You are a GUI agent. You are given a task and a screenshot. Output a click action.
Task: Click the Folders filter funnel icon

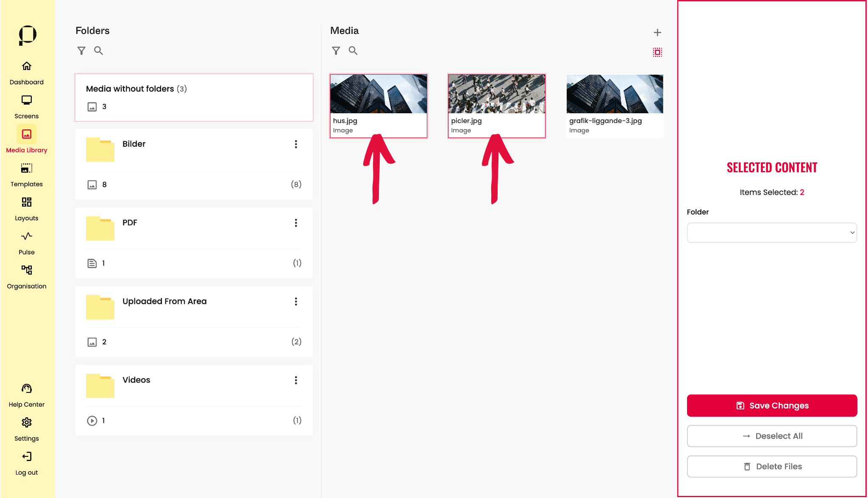81,51
